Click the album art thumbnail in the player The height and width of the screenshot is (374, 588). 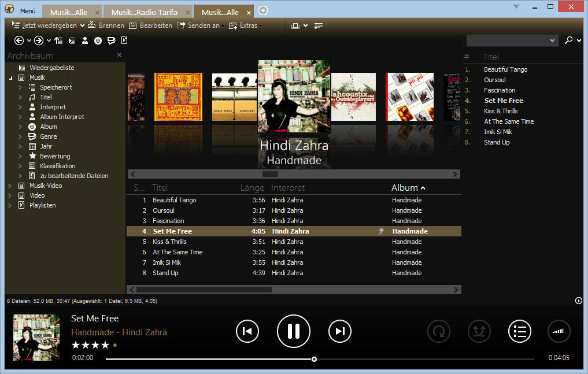[36, 337]
